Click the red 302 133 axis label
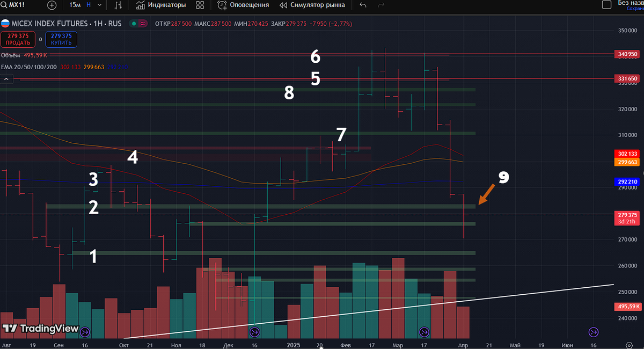 pyautogui.click(x=627, y=154)
